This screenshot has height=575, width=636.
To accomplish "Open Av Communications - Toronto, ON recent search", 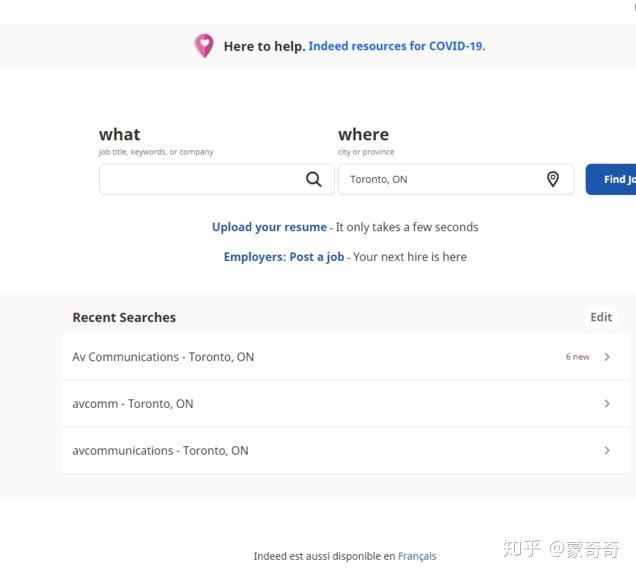I will 345,357.
